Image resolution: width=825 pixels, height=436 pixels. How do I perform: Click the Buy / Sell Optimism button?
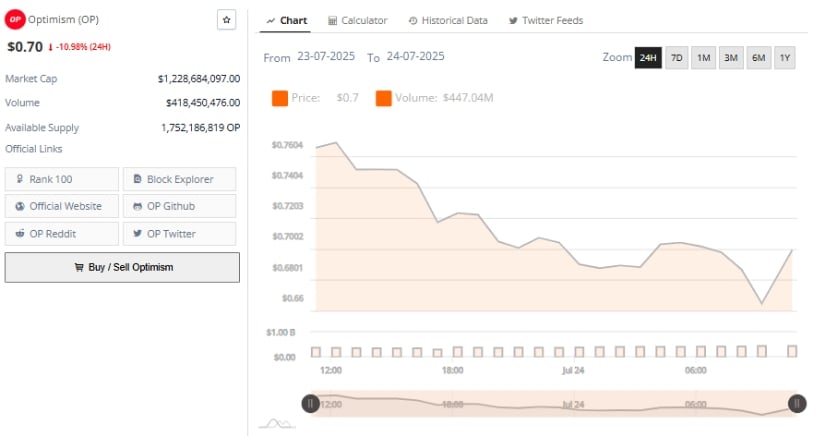pyautogui.click(x=122, y=267)
